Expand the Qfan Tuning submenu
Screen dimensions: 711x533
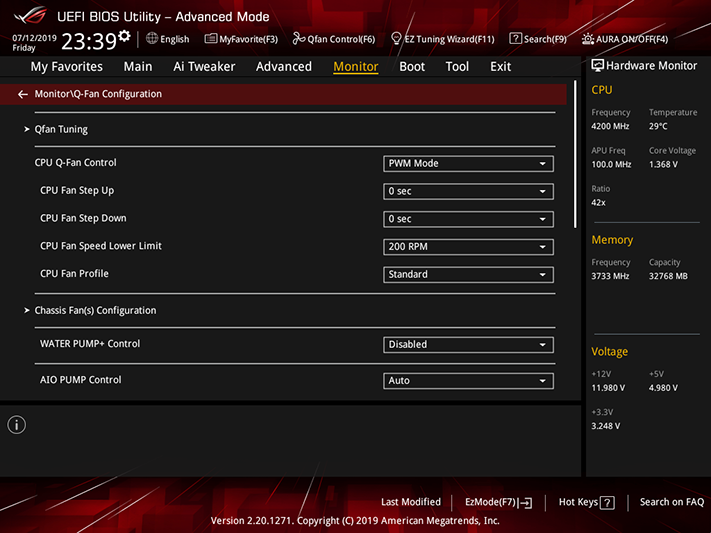61,129
